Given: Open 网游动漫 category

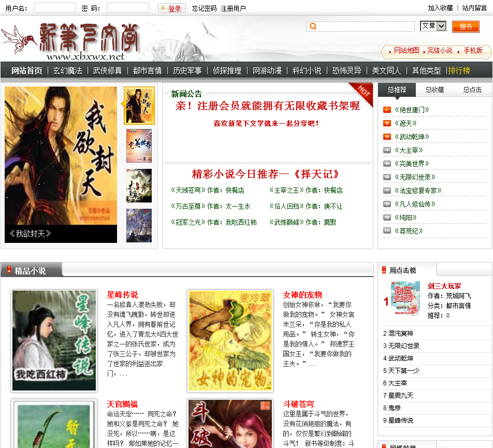Looking at the screenshot, I should click(267, 70).
